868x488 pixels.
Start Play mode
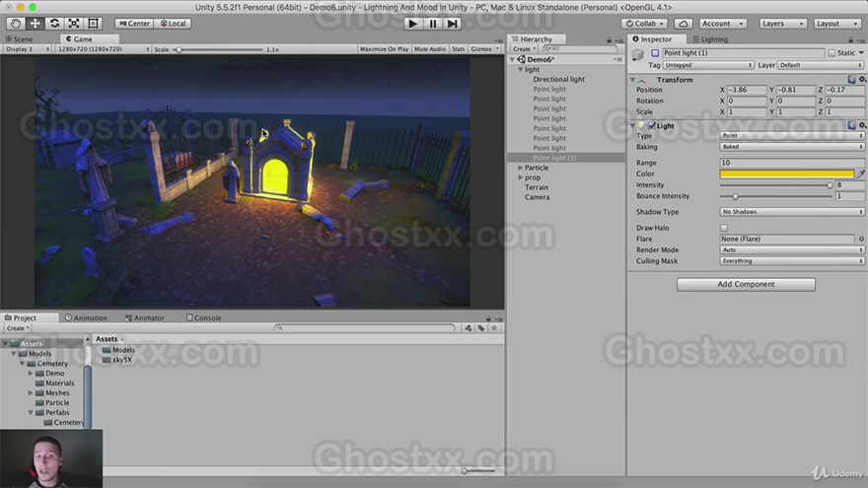(412, 24)
